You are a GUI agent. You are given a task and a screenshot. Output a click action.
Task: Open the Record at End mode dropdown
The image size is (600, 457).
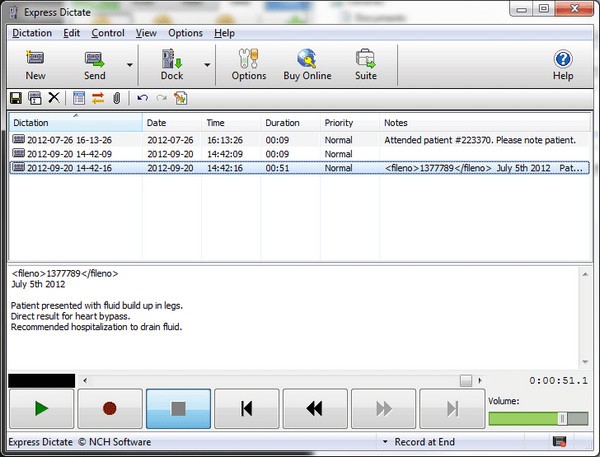(386, 442)
